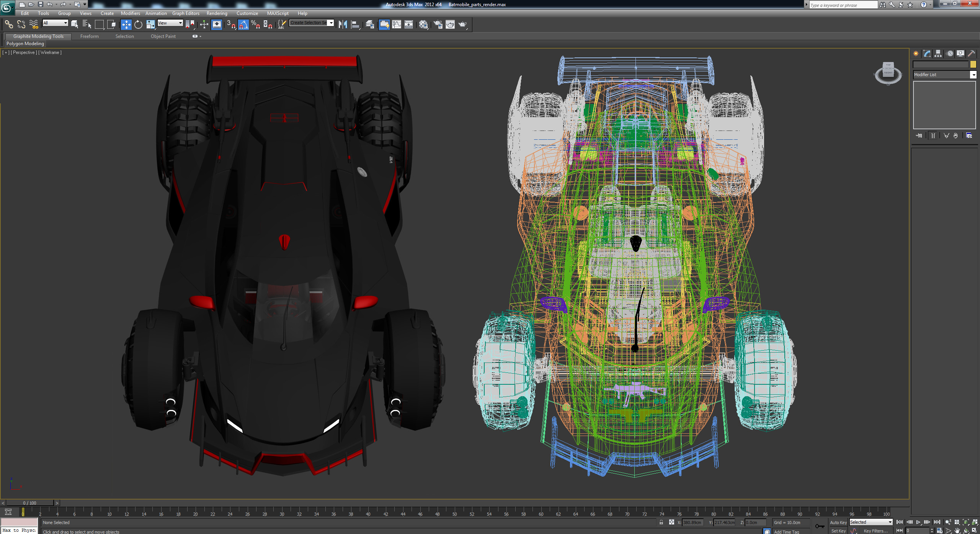Open the Display command panel tab
The width and height of the screenshot is (980, 534).
(x=960, y=54)
